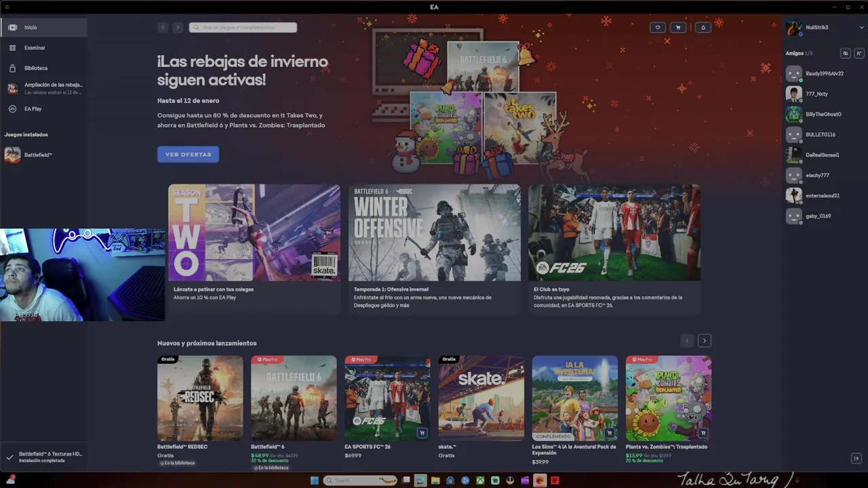Click Plants vs. Zombies: Trasplantado title
This screenshot has height=488, width=868.
667,447
